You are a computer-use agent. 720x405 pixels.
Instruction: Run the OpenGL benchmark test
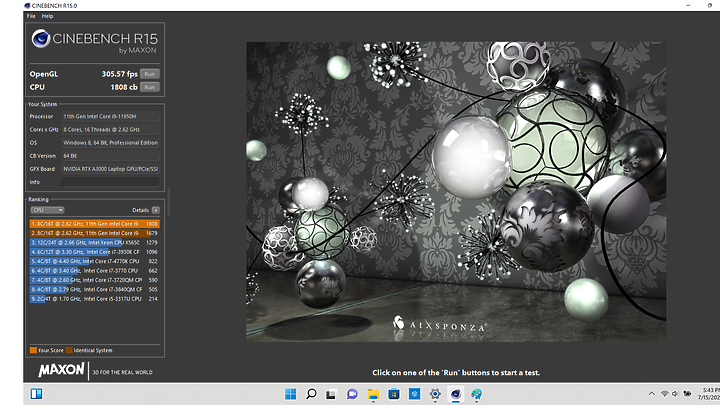150,74
